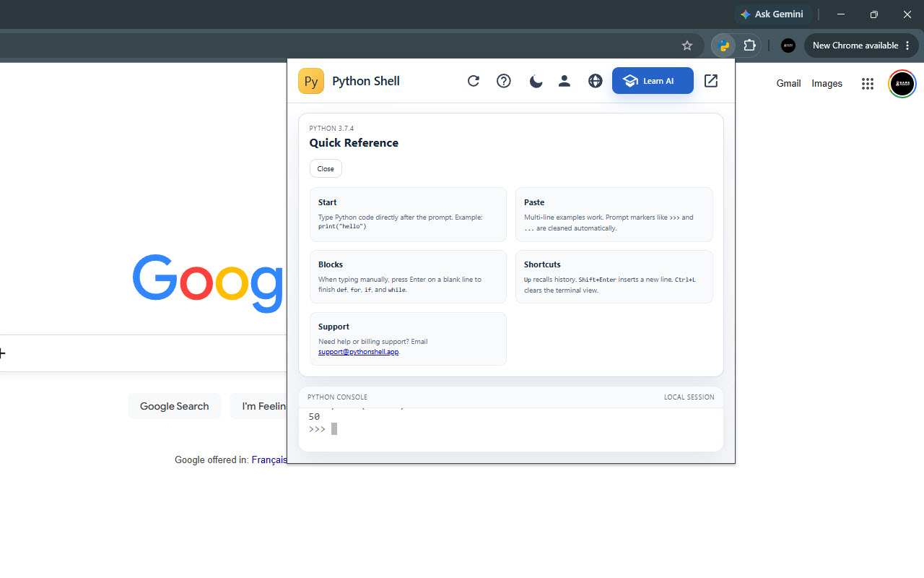
Task: Open the account profile icon in Python Shell
Action: pos(565,81)
